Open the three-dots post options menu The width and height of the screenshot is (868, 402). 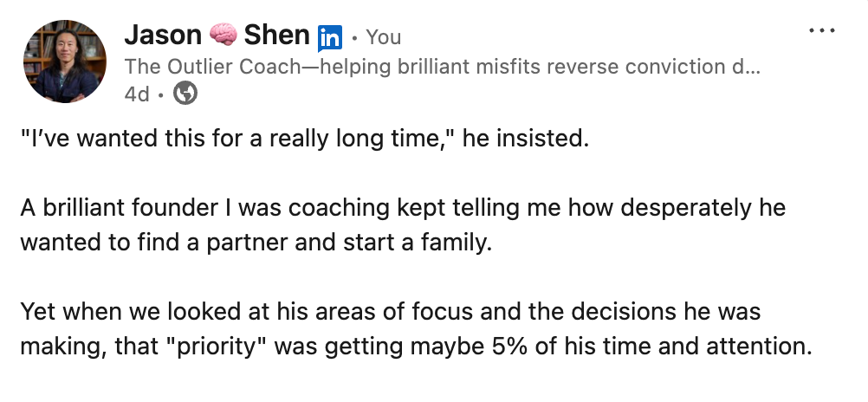[821, 30]
